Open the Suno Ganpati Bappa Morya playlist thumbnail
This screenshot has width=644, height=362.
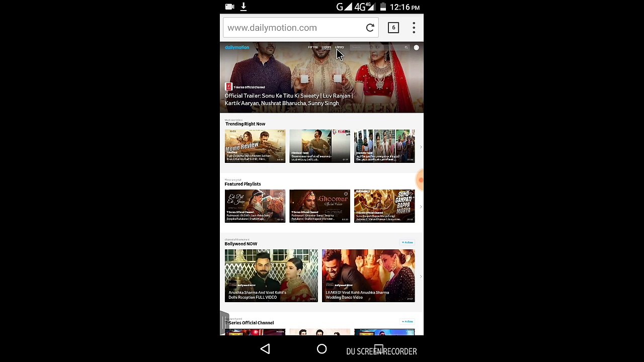coord(384,206)
